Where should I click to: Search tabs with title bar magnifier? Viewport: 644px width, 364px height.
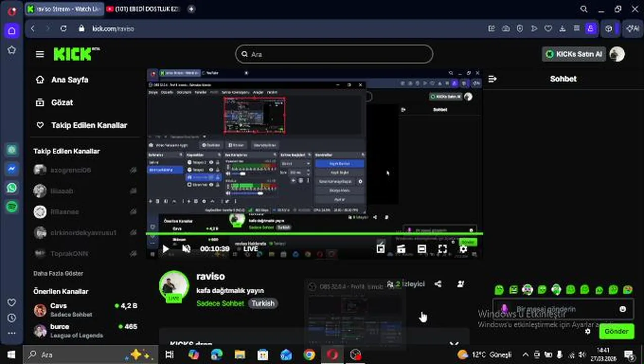584,9
